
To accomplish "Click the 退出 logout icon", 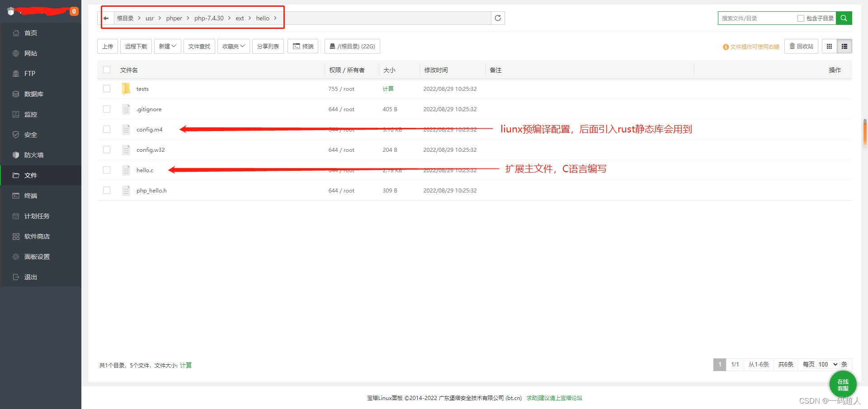I will 16,277.
